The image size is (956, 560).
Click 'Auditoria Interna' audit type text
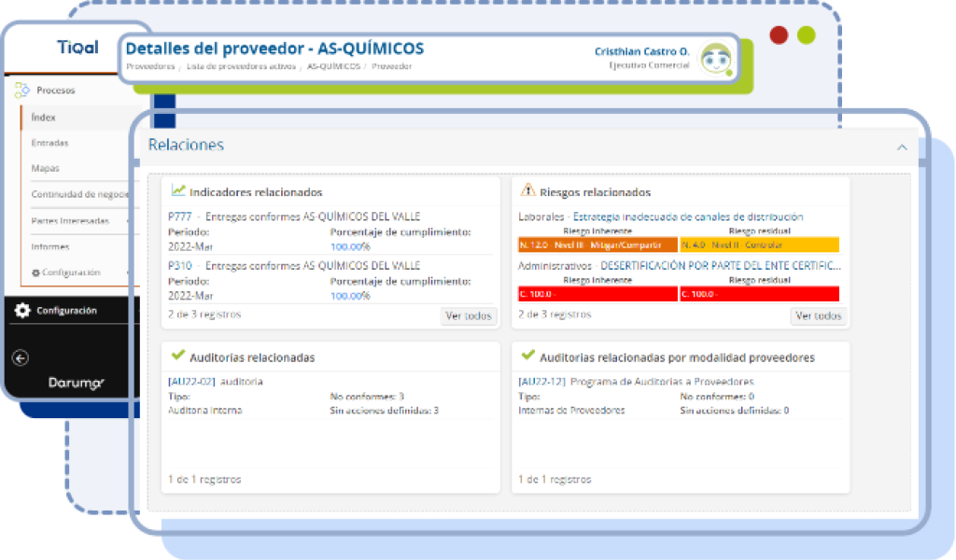coord(204,411)
